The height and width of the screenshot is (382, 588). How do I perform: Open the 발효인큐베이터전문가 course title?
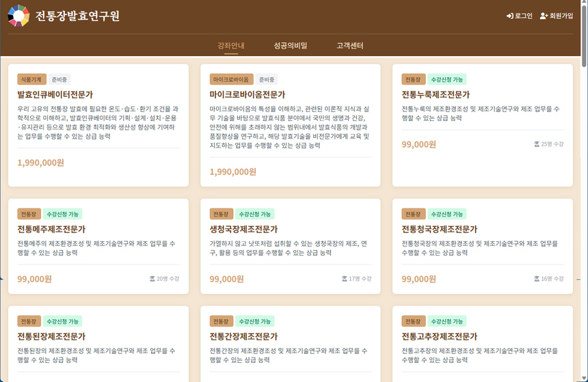[55, 94]
